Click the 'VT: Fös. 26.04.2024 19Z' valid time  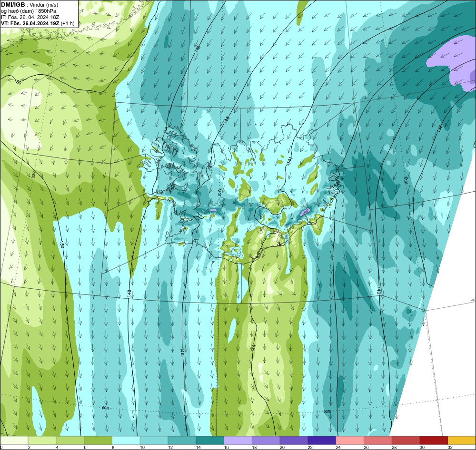[30, 23]
